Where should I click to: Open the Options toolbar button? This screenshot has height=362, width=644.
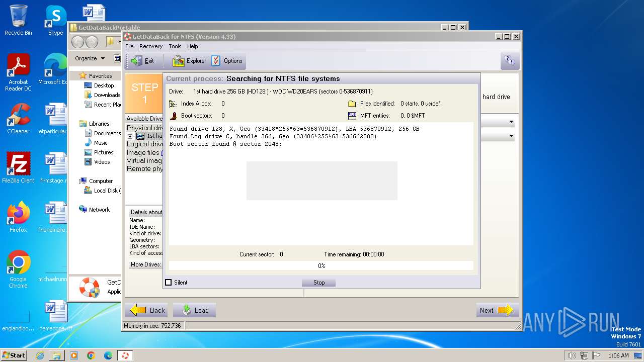227,61
